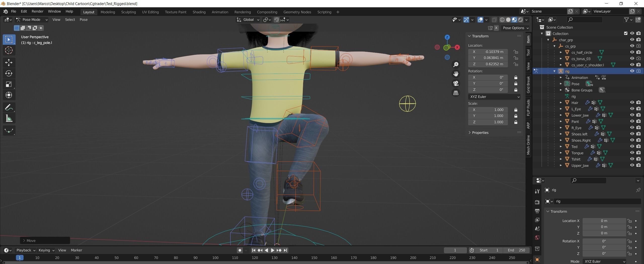Open the ARP sidebar tab

[x=528, y=125]
